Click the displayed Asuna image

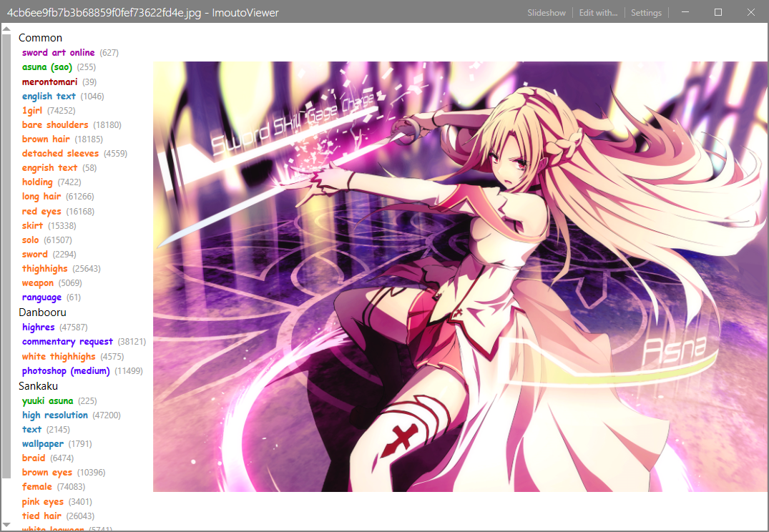[x=461, y=277]
